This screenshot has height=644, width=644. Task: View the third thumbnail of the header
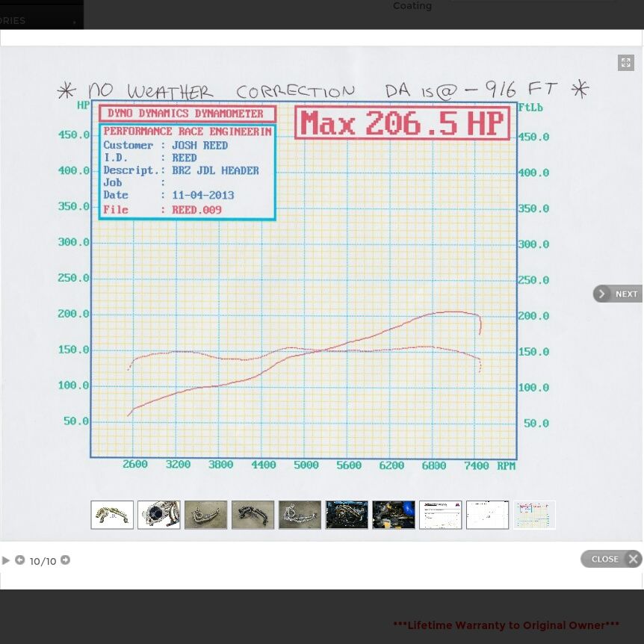coord(206,515)
